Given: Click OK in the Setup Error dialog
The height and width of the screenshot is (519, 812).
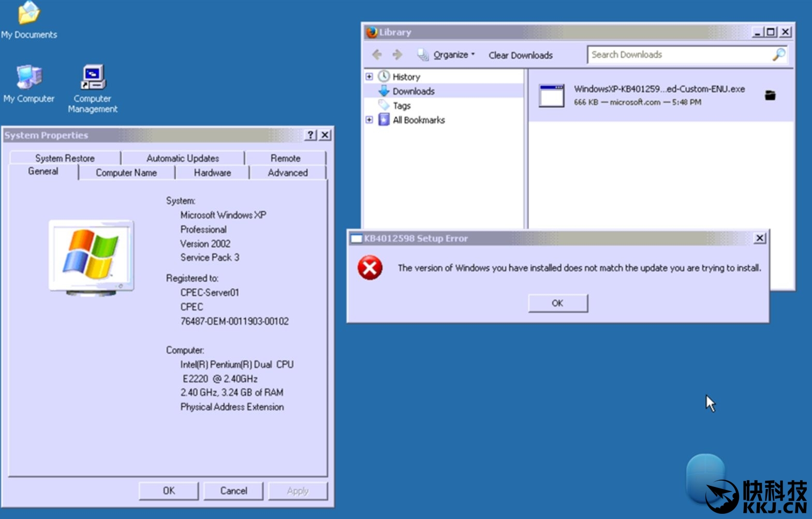Looking at the screenshot, I should point(558,303).
